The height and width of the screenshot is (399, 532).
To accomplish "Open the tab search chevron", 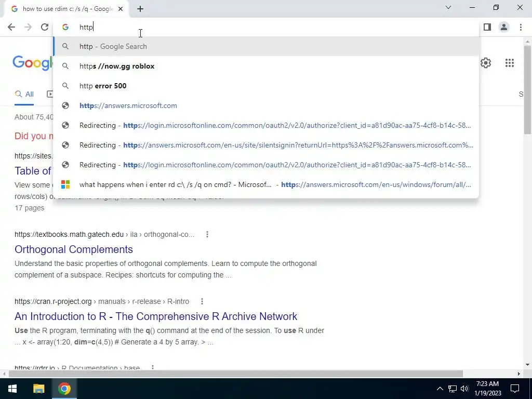I will pyautogui.click(x=448, y=7).
